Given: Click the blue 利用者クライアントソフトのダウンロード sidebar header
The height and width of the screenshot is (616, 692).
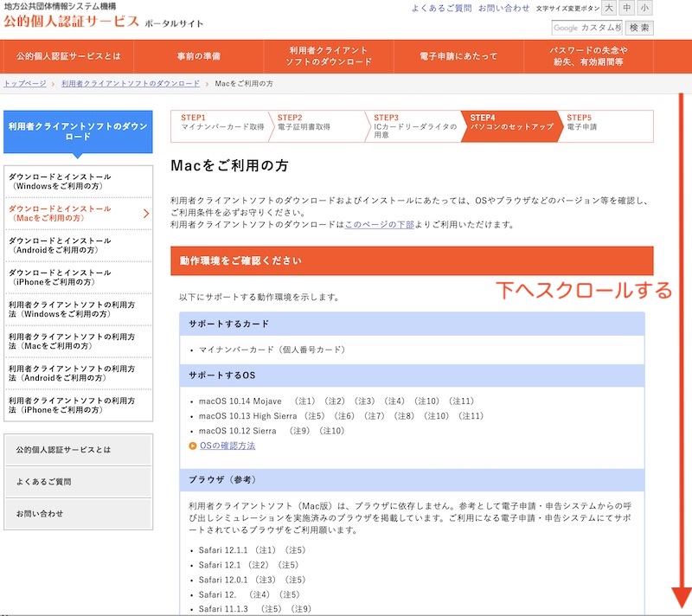Looking at the screenshot, I should [78, 132].
